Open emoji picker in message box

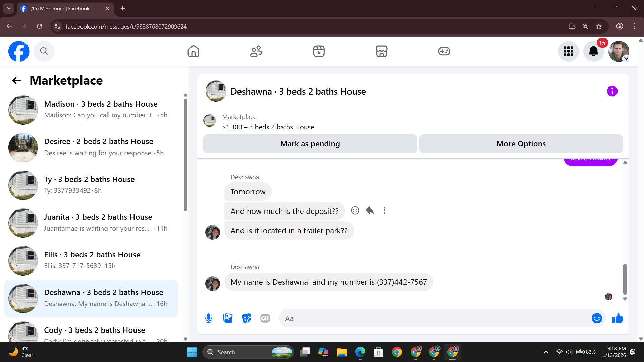(x=597, y=318)
